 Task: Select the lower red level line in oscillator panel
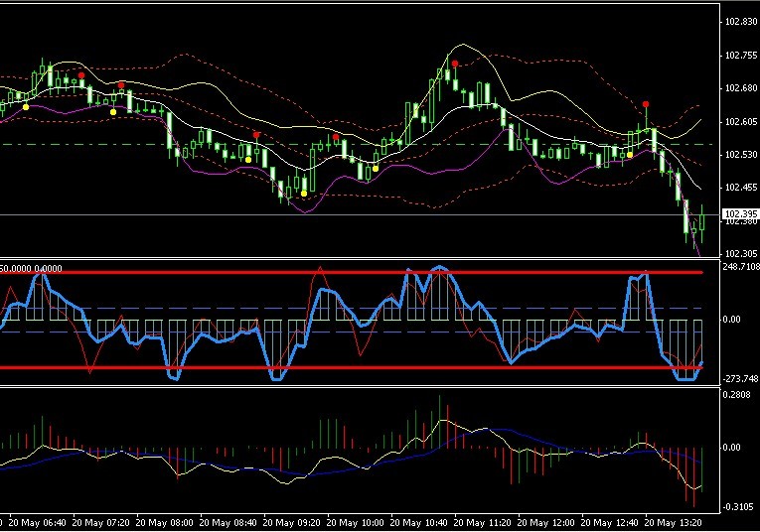[352, 368]
